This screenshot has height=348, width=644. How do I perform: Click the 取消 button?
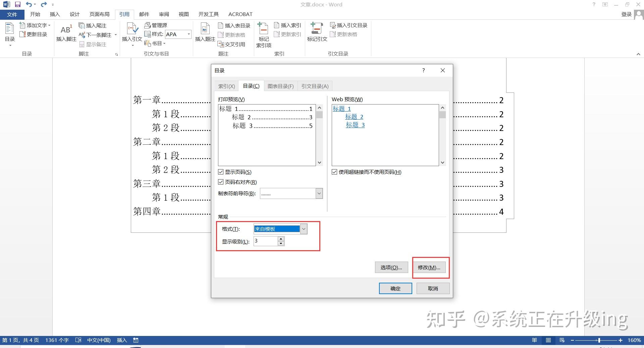(433, 289)
